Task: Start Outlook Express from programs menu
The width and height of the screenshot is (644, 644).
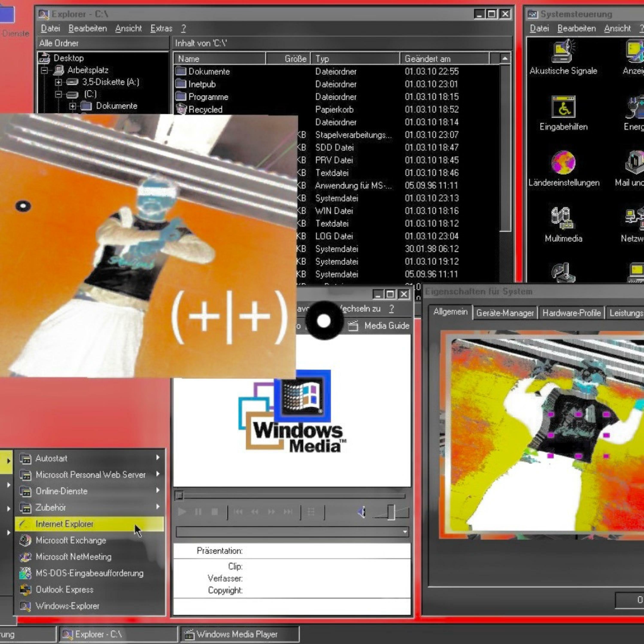Action: pyautogui.click(x=64, y=589)
